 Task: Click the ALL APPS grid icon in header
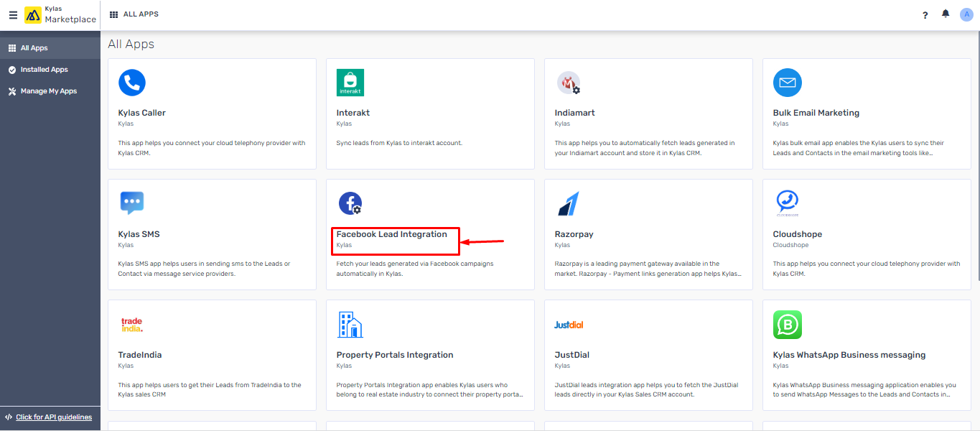coord(113,14)
